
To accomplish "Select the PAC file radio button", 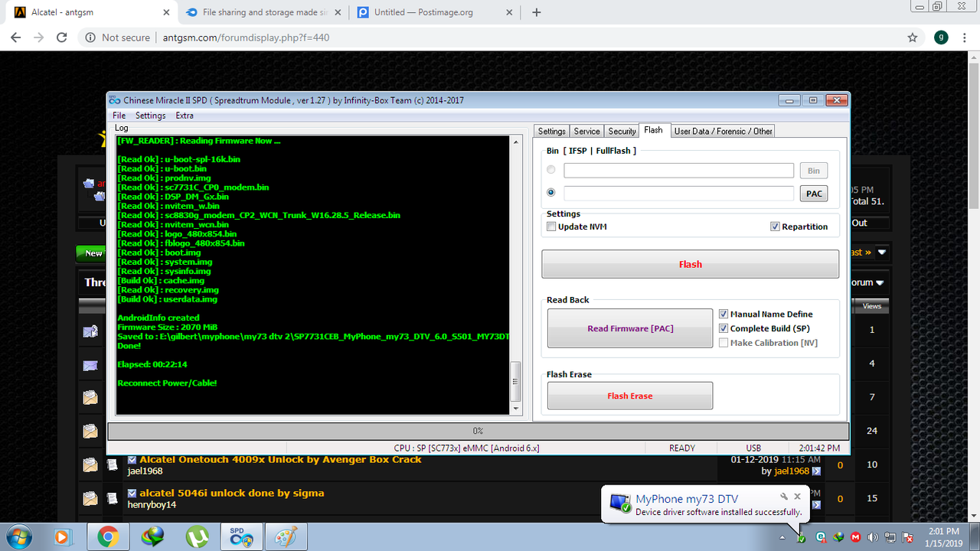I will pyautogui.click(x=551, y=193).
